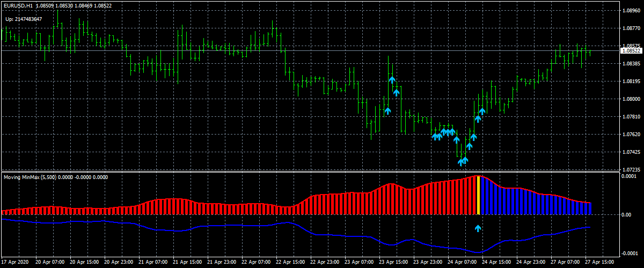Viewport: 644px width, 268px height.
Task: Click the '27 Apr 07:00' time label
Action: point(566,263)
